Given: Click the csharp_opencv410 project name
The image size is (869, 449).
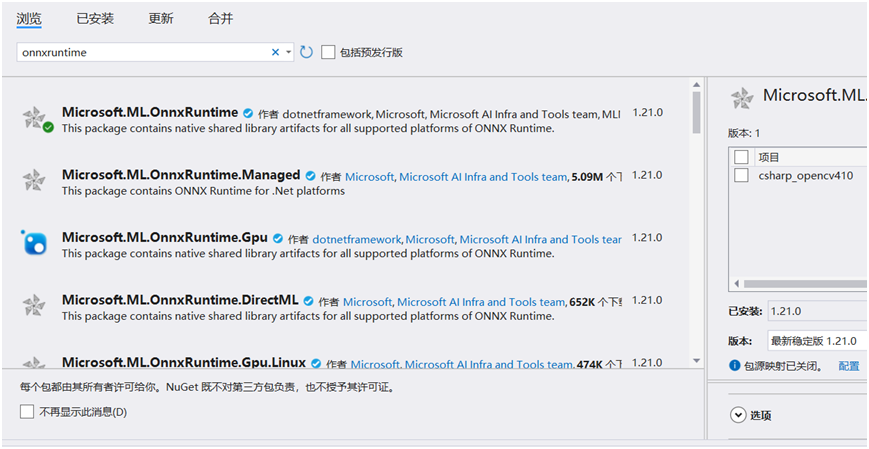Looking at the screenshot, I should [805, 176].
